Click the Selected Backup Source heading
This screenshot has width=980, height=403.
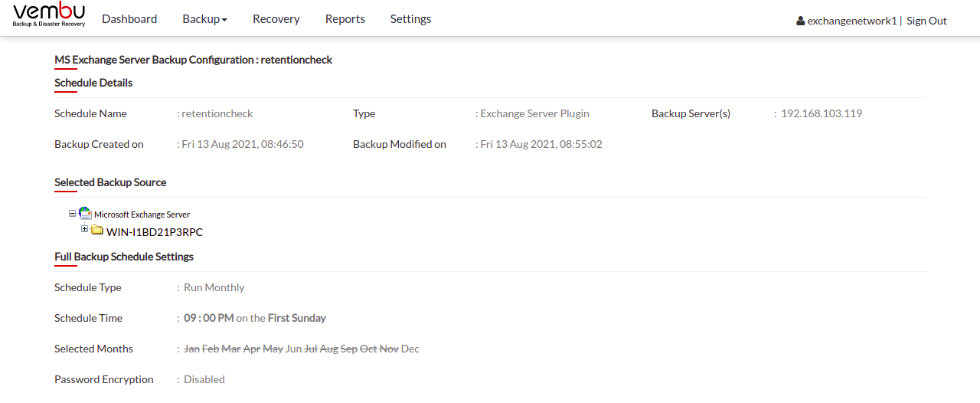pyautogui.click(x=110, y=182)
